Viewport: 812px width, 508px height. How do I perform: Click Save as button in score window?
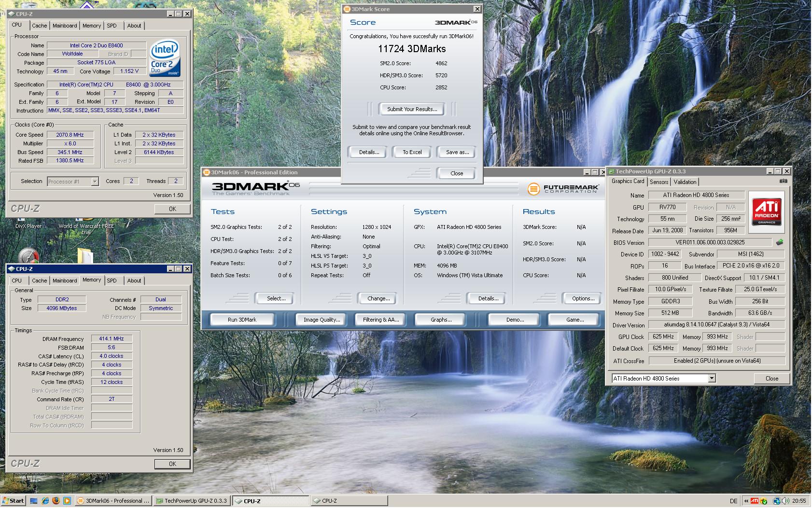(457, 152)
